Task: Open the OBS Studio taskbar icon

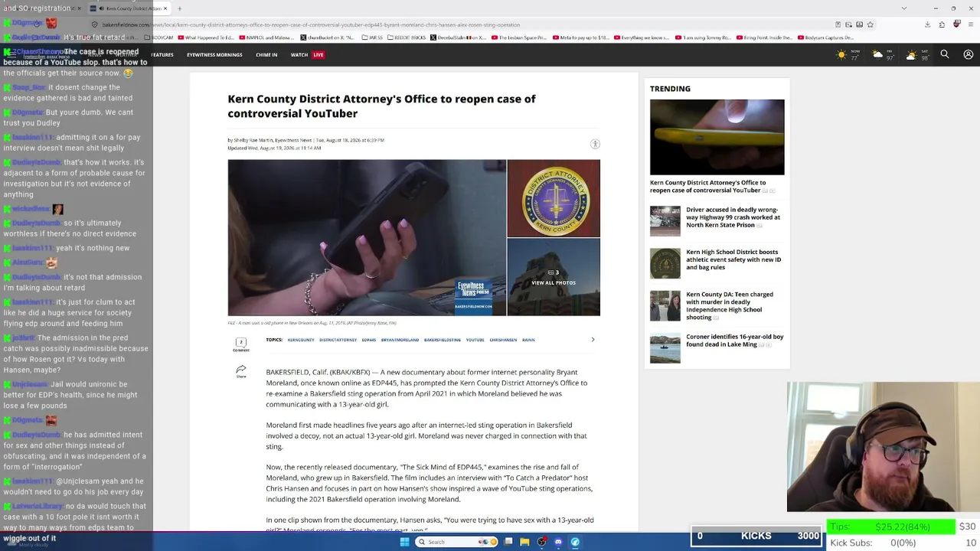Action: pos(541,542)
